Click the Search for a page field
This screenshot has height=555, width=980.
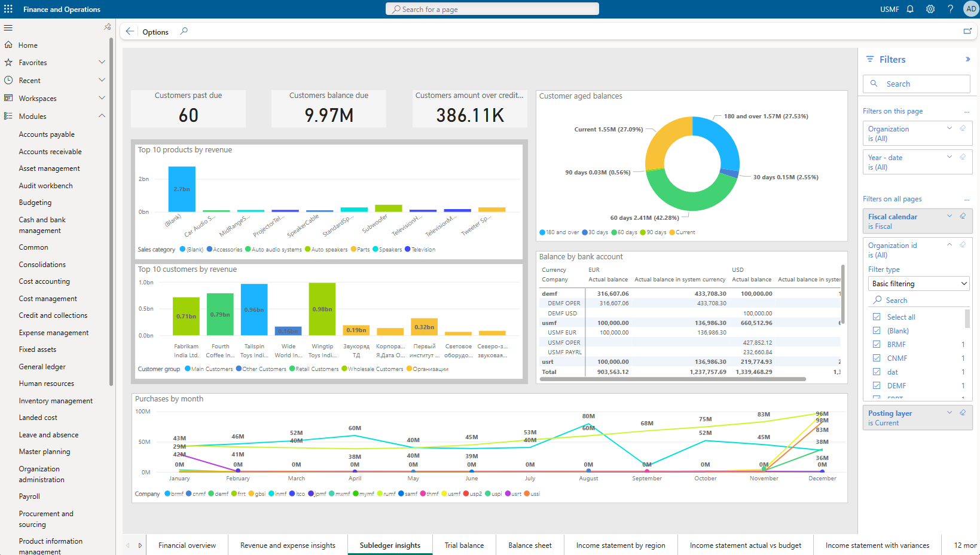point(491,8)
